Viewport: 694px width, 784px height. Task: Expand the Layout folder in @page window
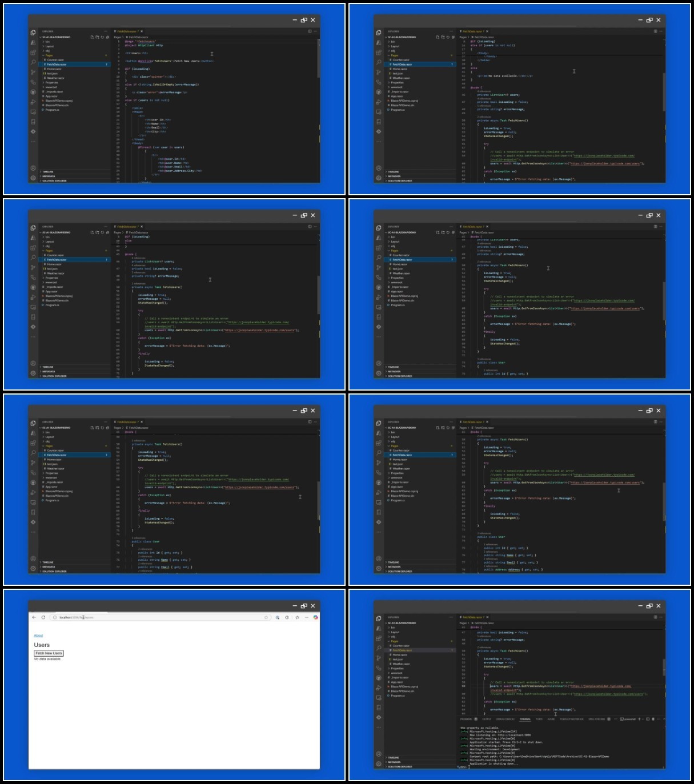(x=74, y=46)
